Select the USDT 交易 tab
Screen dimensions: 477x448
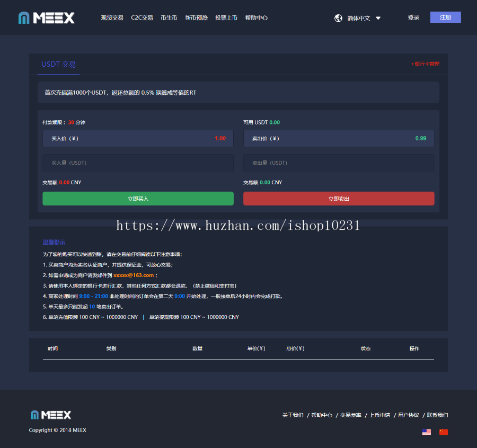point(58,65)
